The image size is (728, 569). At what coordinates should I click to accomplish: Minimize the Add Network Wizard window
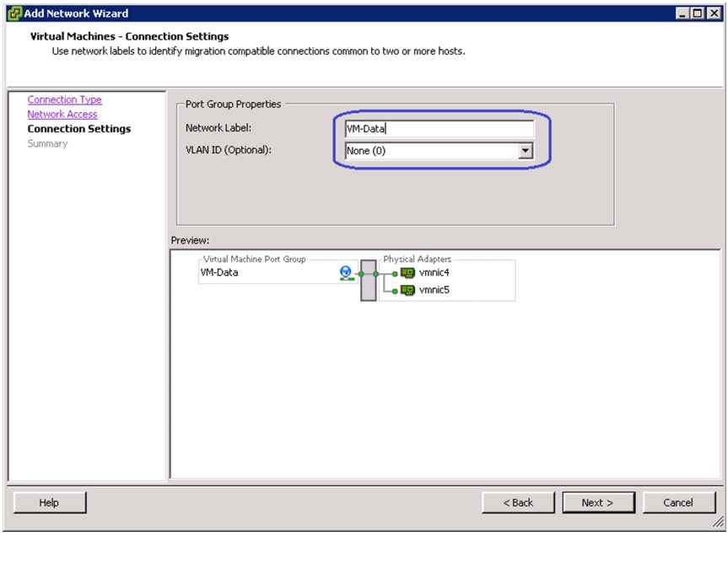(682, 13)
